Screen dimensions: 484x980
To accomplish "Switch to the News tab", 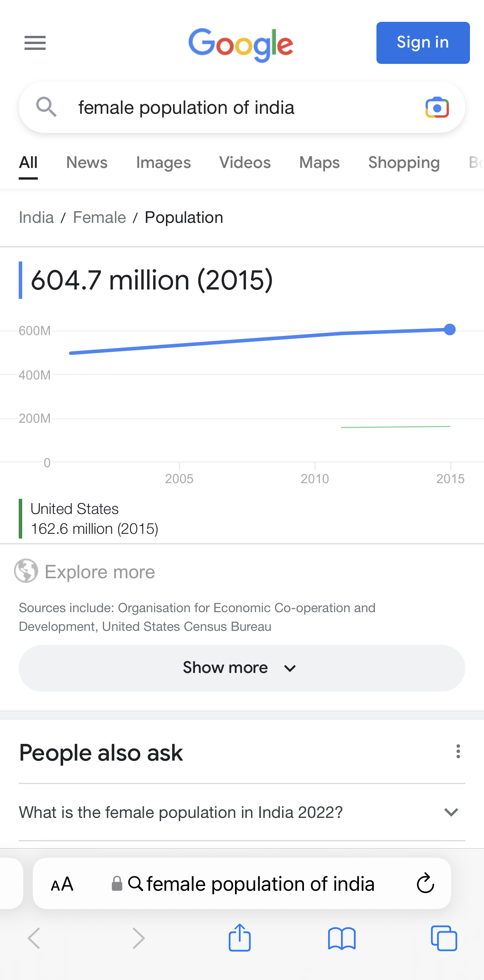I will (x=87, y=162).
